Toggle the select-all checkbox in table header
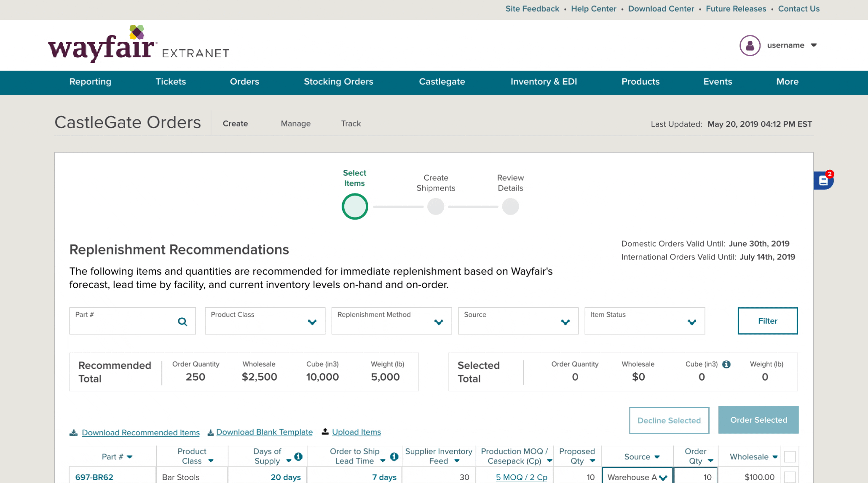The image size is (868, 483). coord(790,456)
